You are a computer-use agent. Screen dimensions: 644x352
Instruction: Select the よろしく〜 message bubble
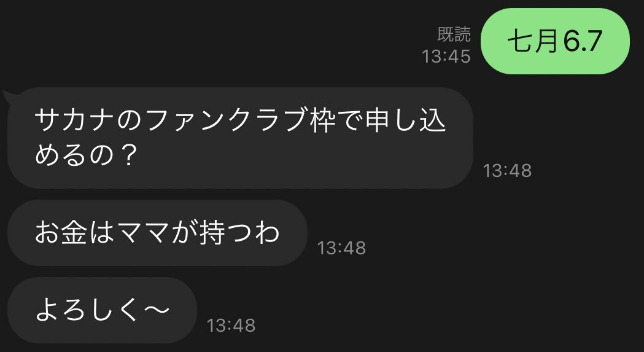(x=103, y=310)
